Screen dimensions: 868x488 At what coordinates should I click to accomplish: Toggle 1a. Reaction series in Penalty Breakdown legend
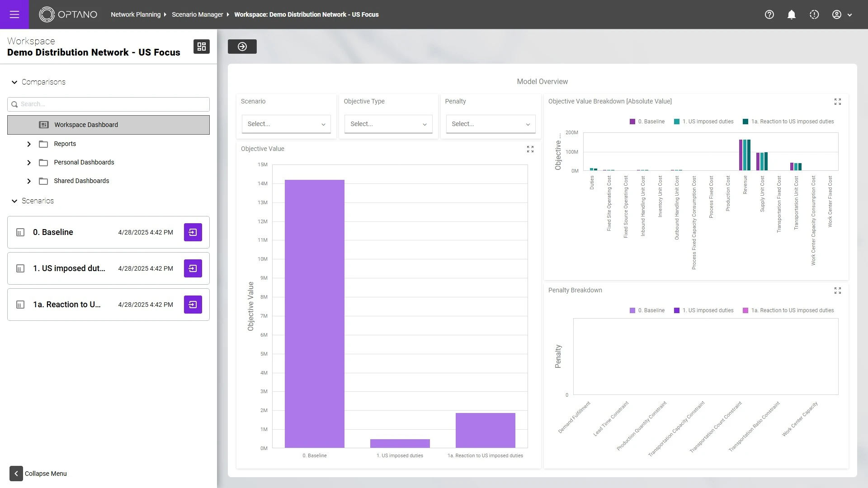[x=788, y=310]
